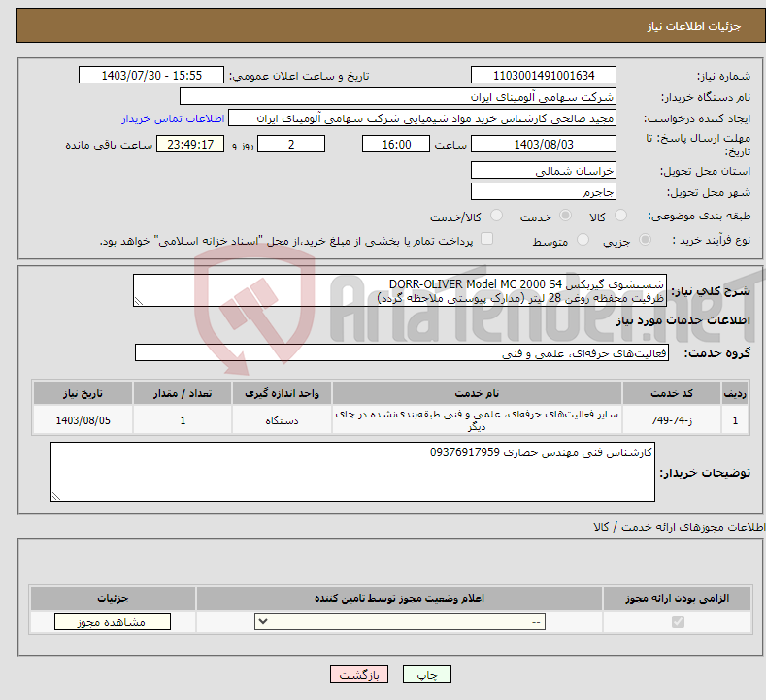The height and width of the screenshot is (700, 766).
Task: Click the buyer notes text area with 09376917959
Action: click(x=352, y=472)
